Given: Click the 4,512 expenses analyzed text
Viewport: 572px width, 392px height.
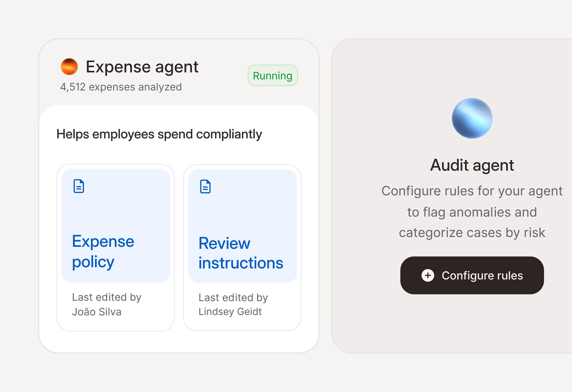Looking at the screenshot, I should [x=121, y=87].
